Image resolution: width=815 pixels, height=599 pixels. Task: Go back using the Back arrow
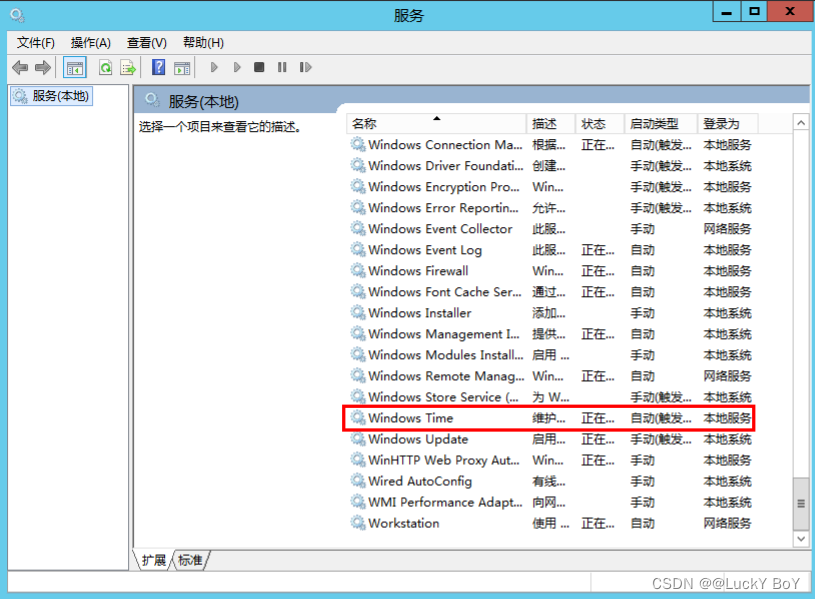[x=20, y=68]
